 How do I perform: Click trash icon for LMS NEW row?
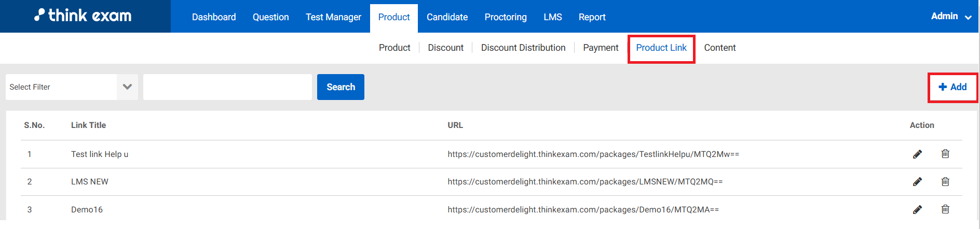[x=945, y=182]
